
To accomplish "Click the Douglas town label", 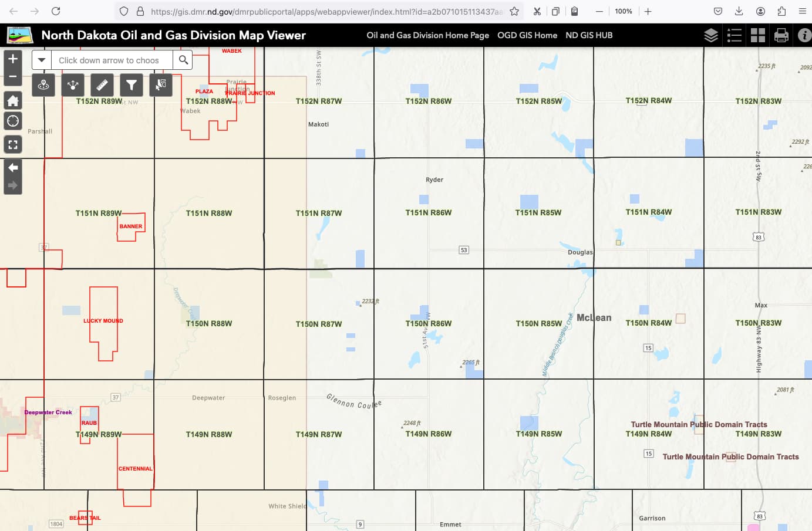I will point(580,252).
